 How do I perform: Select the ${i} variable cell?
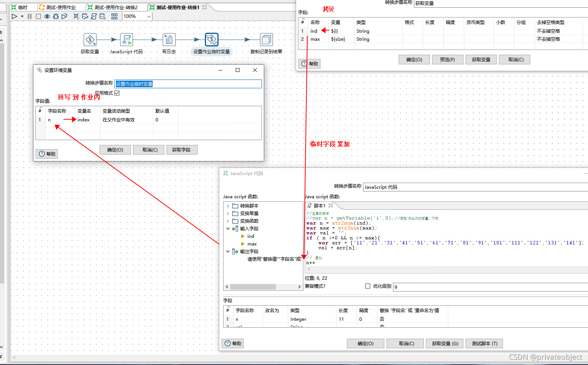point(341,31)
